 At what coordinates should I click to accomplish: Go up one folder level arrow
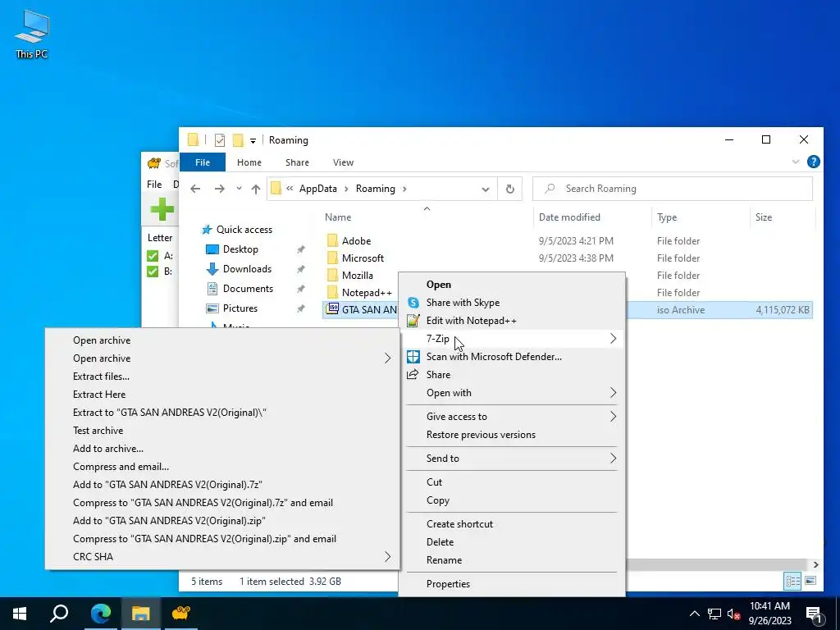point(256,189)
